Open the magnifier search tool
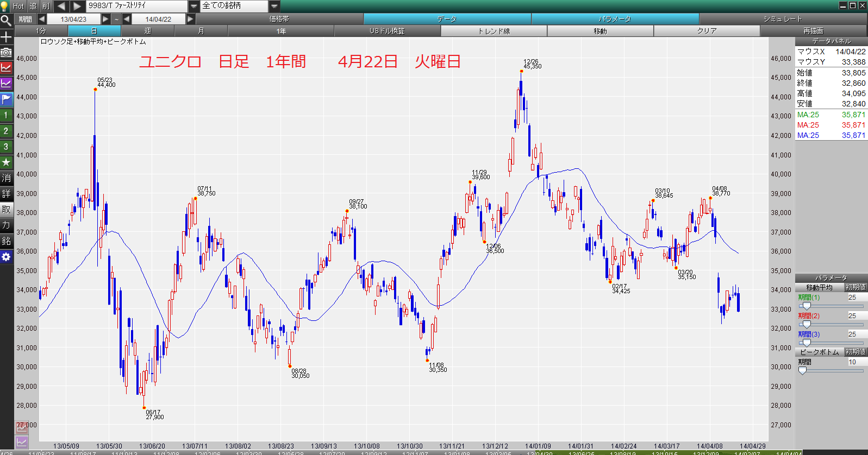This screenshot has height=455, width=868. (x=6, y=21)
